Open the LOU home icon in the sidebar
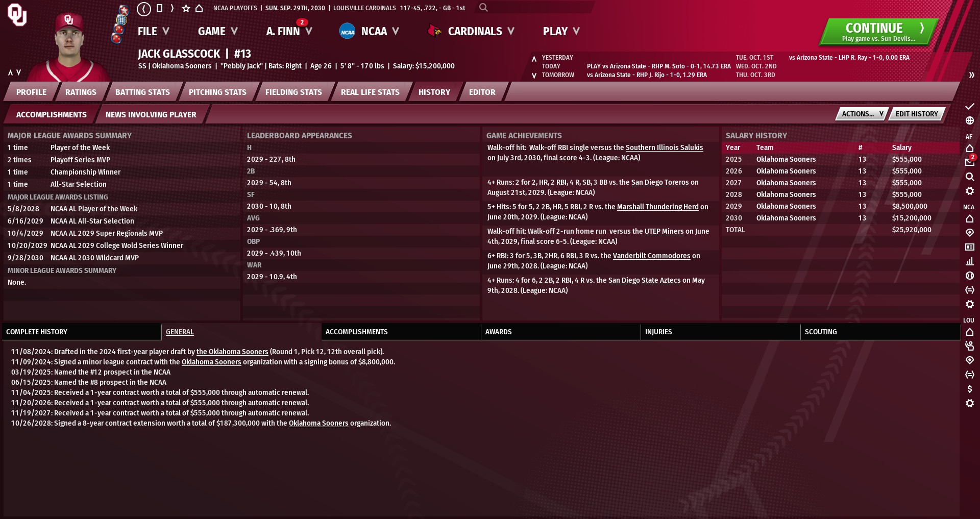This screenshot has width=980, height=519. click(x=970, y=332)
